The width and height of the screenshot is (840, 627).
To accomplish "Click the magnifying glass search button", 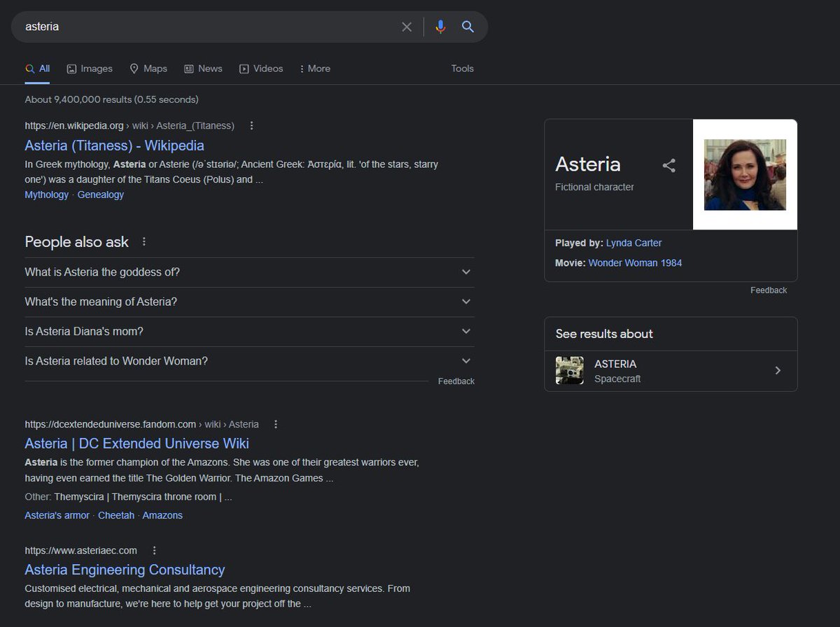I will coord(468,27).
